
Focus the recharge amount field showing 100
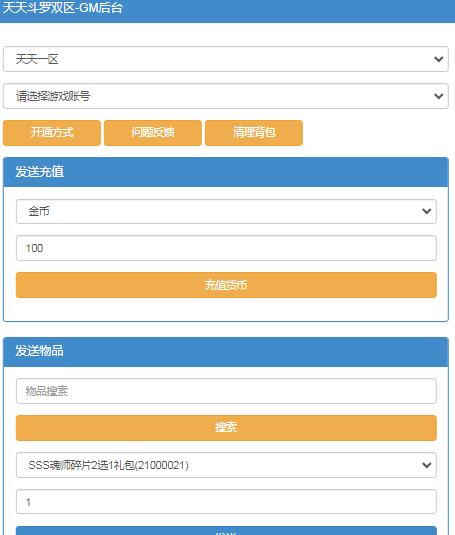[226, 248]
